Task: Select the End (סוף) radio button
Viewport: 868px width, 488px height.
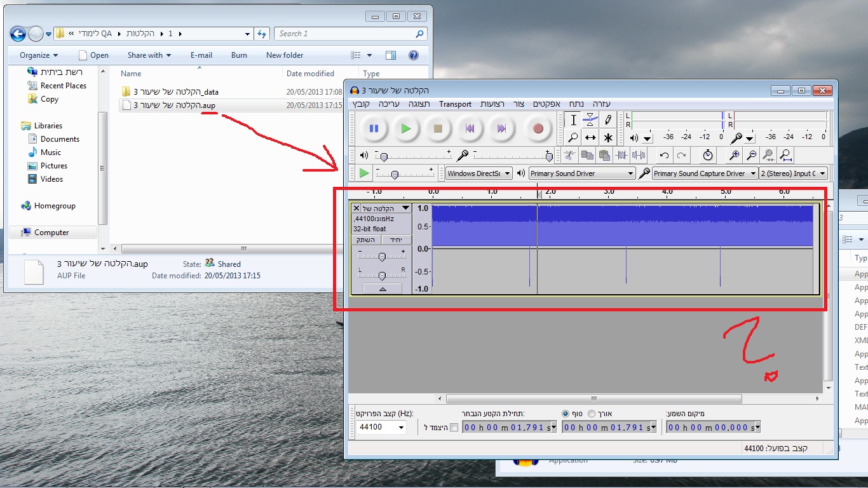Action: click(566, 414)
